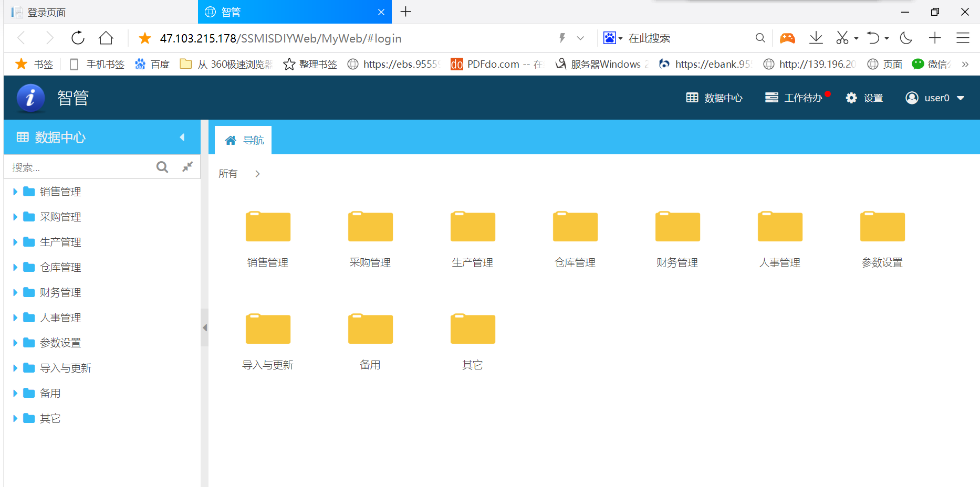Expand 采购管理 tree node arrow
Viewport: 980px width, 487px height.
(15, 217)
